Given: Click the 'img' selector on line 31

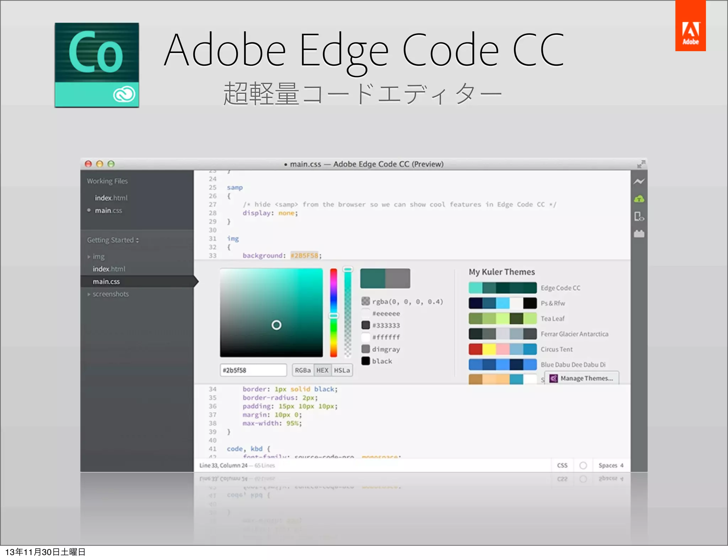Looking at the screenshot, I should coord(233,239).
